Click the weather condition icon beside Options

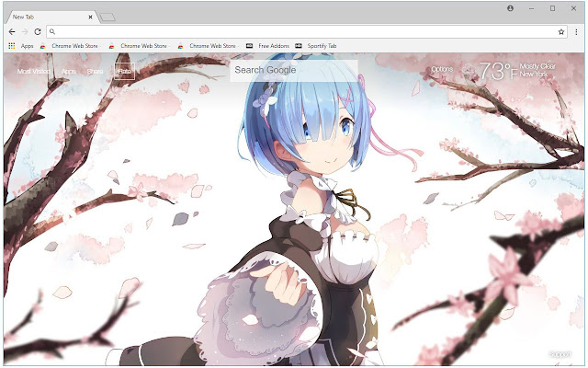pos(469,70)
